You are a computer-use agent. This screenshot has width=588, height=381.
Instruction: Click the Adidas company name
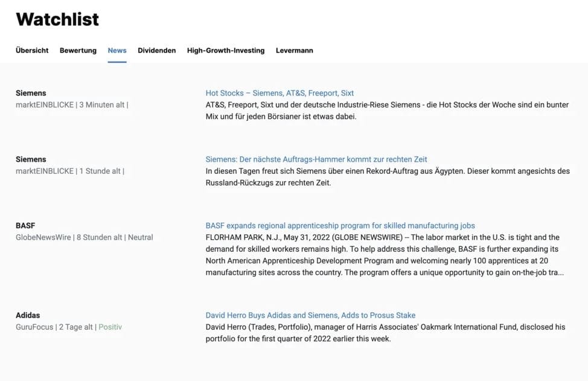tap(27, 315)
